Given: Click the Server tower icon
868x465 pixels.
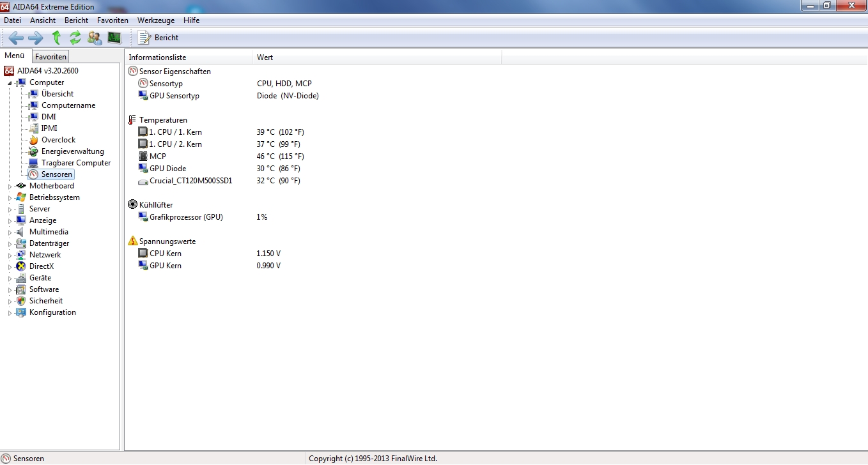Looking at the screenshot, I should (x=21, y=209).
